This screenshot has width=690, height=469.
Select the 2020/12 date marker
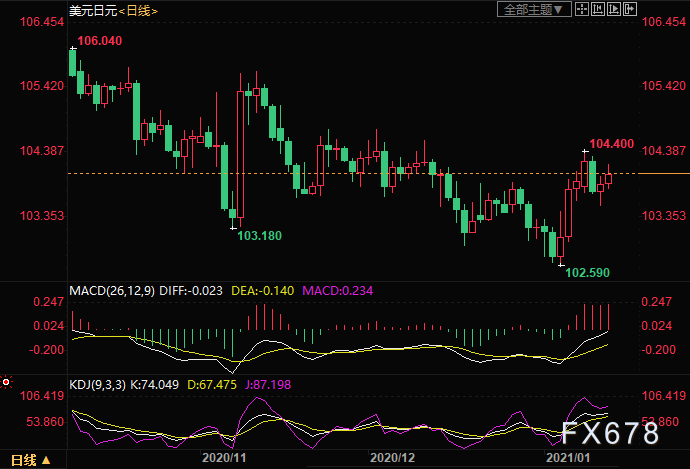tap(392, 458)
